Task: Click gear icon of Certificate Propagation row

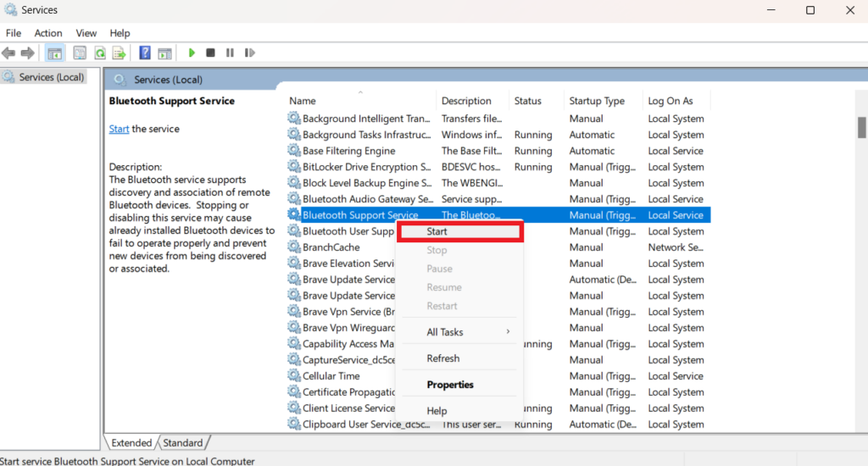Action: [x=294, y=391]
